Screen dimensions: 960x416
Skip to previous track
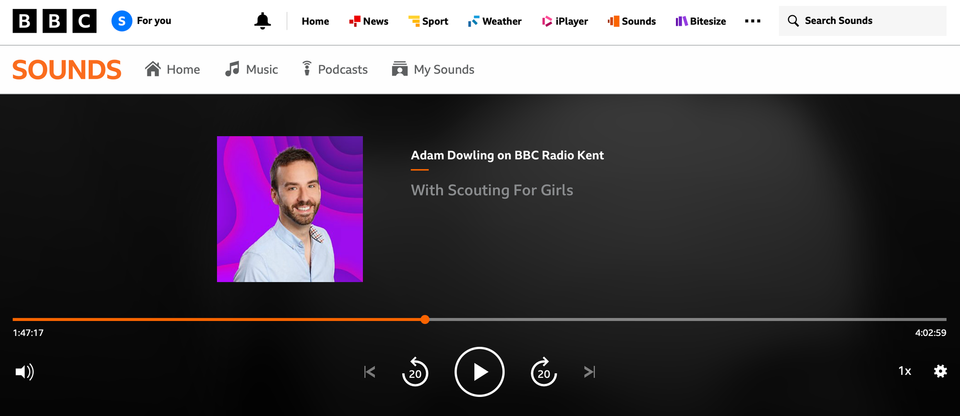pyautogui.click(x=369, y=372)
